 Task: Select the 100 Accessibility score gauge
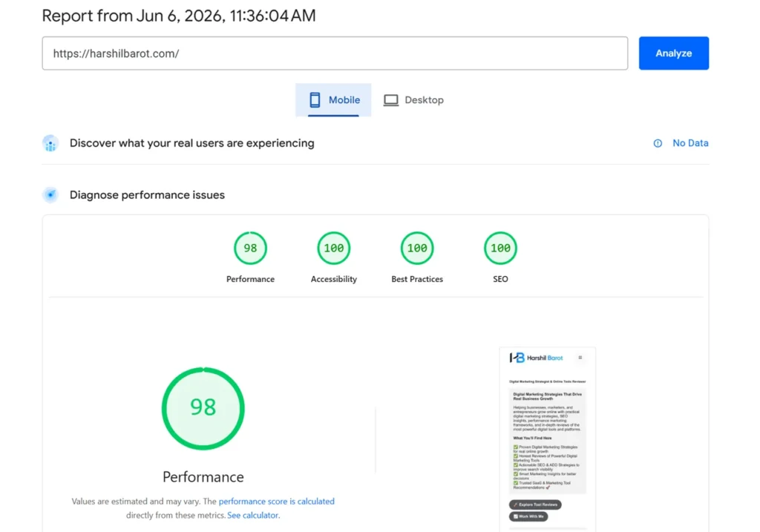click(x=333, y=248)
